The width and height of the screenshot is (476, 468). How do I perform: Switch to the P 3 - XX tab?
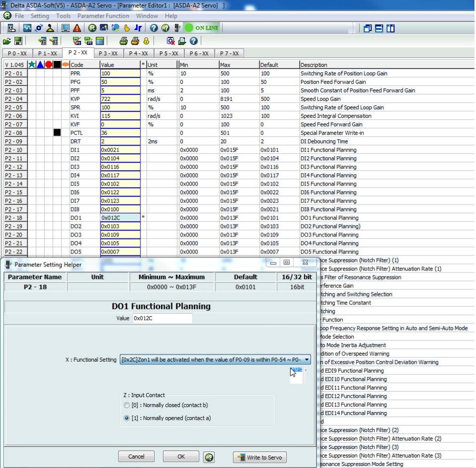click(108, 53)
